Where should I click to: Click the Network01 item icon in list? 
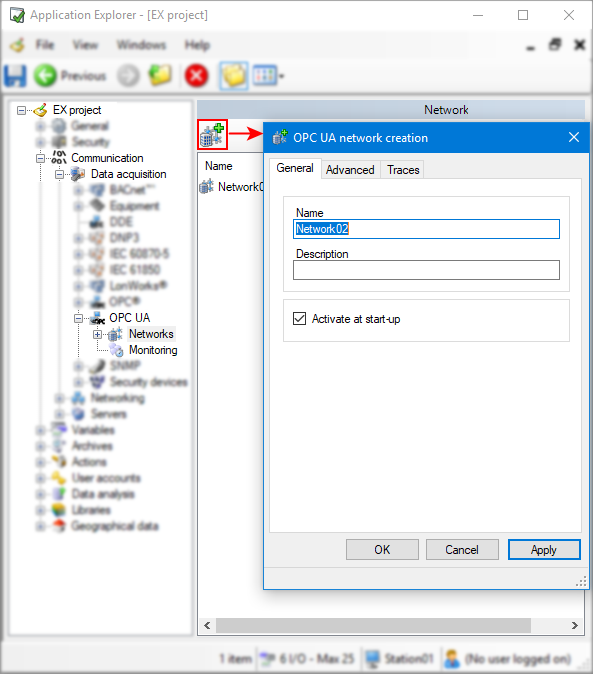point(206,187)
